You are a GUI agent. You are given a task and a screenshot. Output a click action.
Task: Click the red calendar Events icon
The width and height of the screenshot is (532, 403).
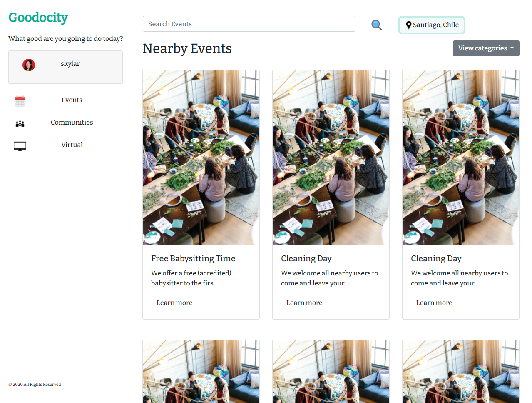click(20, 101)
